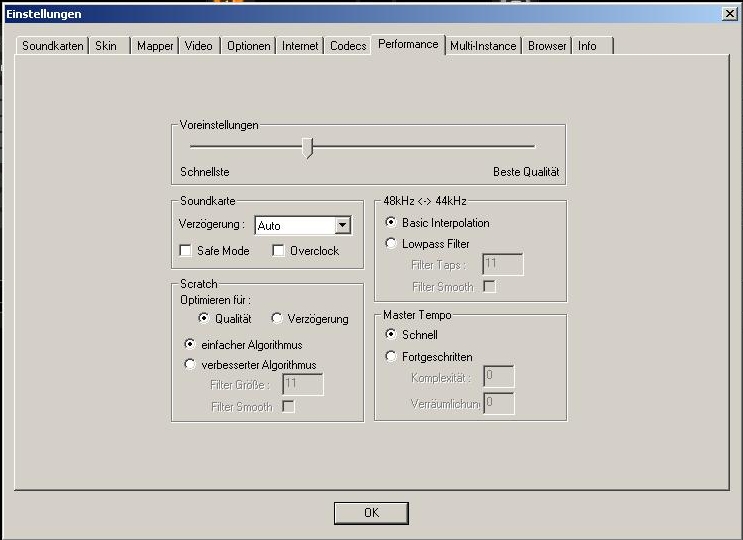
Task: Select Fortgeschritten for Master Tempo
Action: (391, 357)
